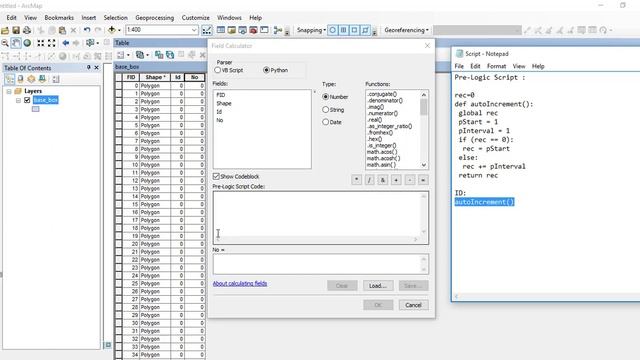Open the About calculating fields link
The height and width of the screenshot is (360, 640).
[240, 283]
